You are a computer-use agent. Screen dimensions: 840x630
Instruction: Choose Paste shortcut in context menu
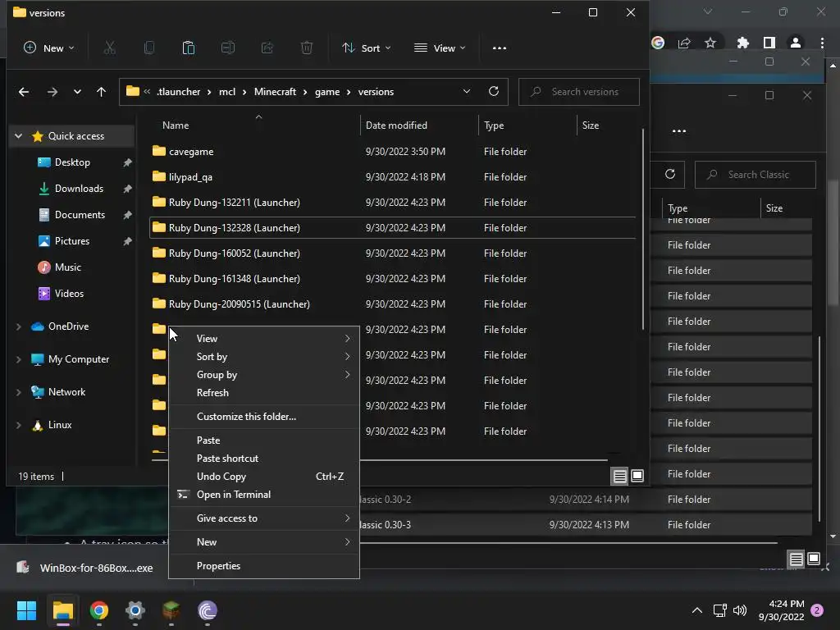(264, 459)
